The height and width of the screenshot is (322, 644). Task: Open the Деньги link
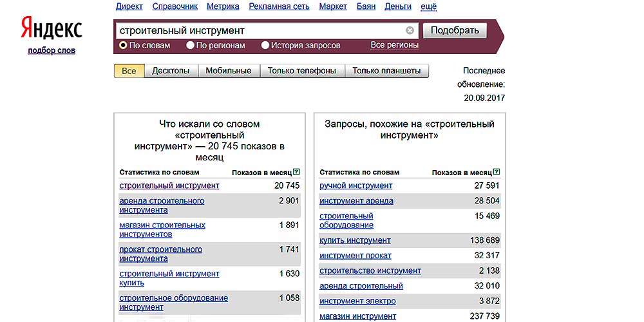[398, 6]
